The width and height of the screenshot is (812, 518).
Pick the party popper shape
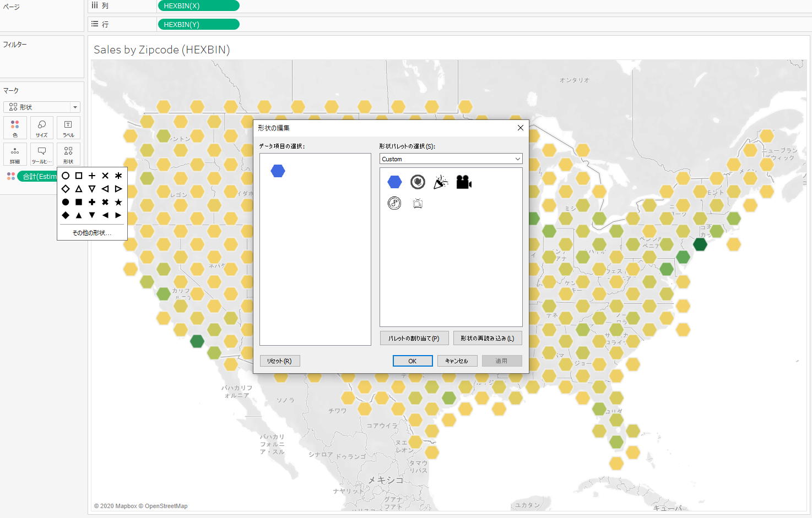coord(441,182)
